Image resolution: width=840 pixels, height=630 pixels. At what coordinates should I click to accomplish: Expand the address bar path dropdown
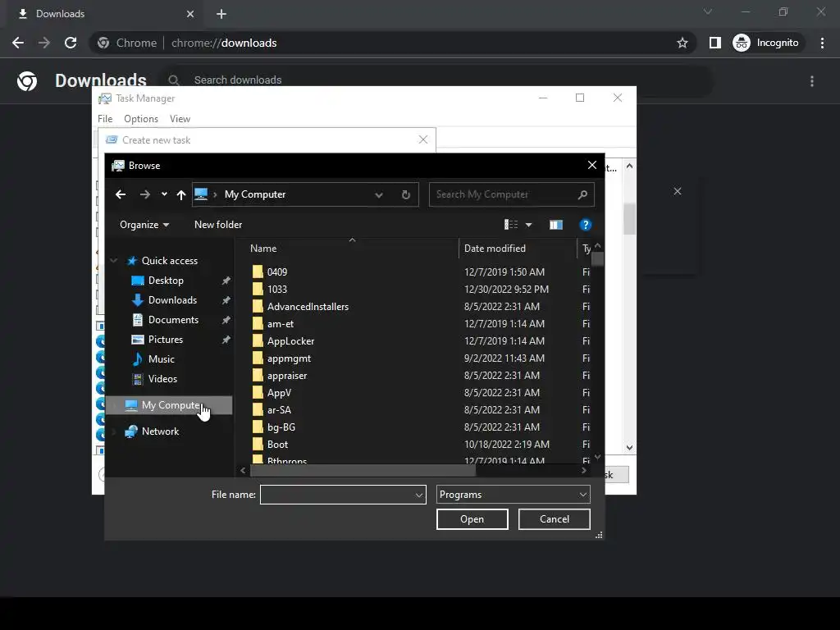click(379, 195)
